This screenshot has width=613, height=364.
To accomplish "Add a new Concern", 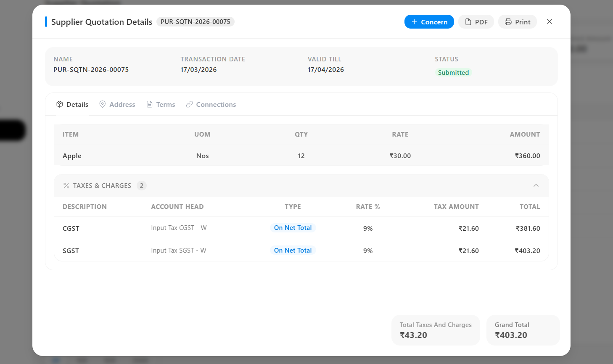I will 429,22.
